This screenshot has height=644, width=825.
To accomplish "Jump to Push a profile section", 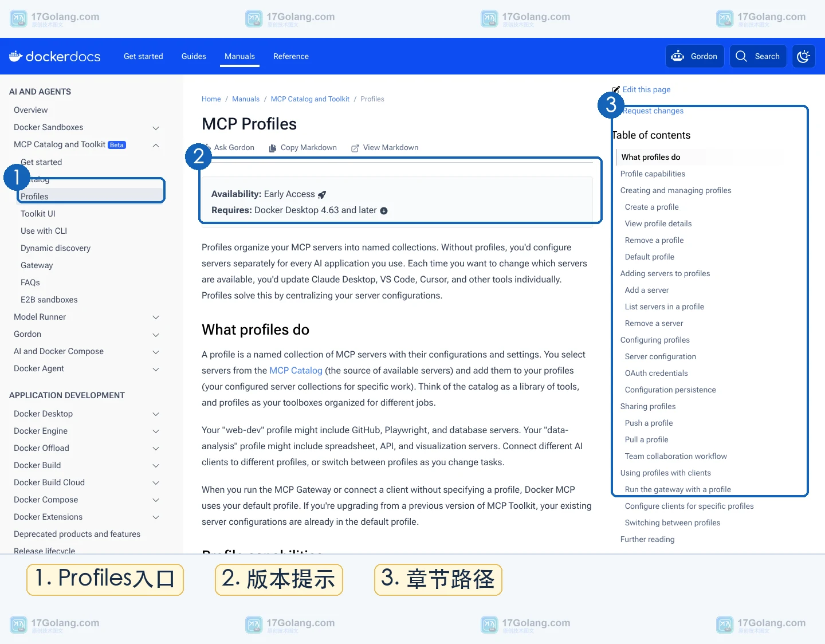I will 649,423.
